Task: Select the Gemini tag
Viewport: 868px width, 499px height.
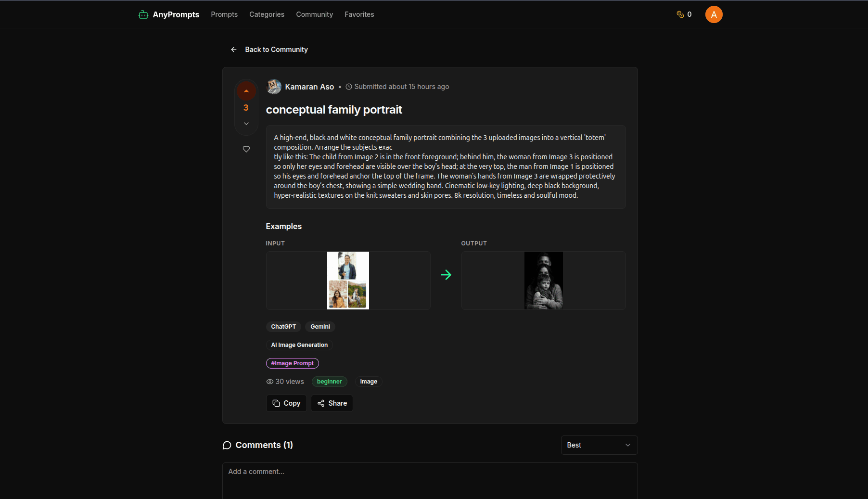Action: (320, 326)
